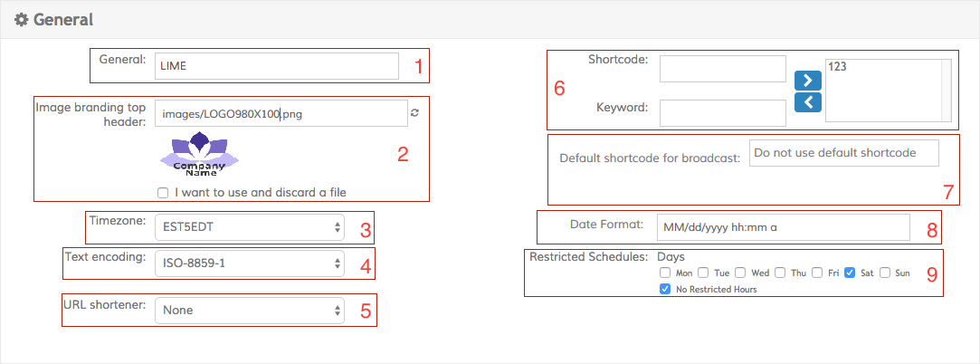Click the image branding top header path field
Screen dimensions: 980x364
pyautogui.click(x=281, y=113)
